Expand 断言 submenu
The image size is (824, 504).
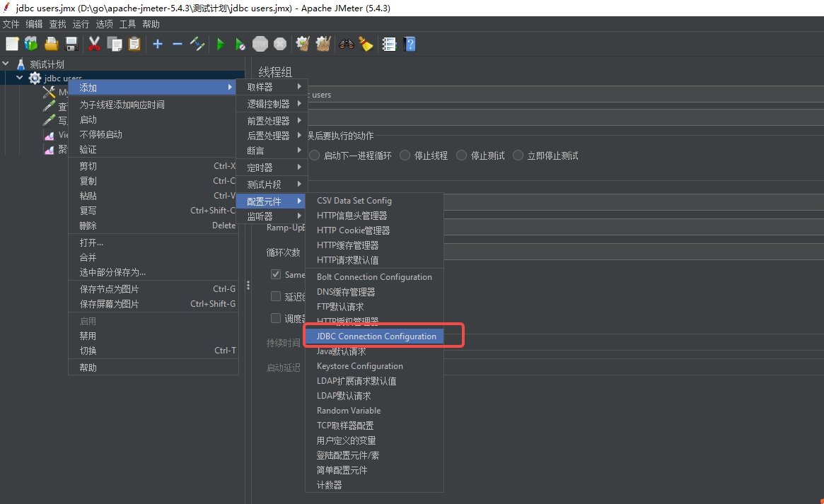271,151
